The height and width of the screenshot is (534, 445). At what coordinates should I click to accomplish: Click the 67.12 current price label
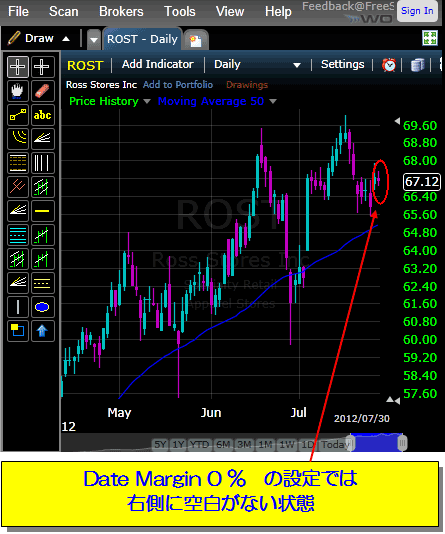422,182
